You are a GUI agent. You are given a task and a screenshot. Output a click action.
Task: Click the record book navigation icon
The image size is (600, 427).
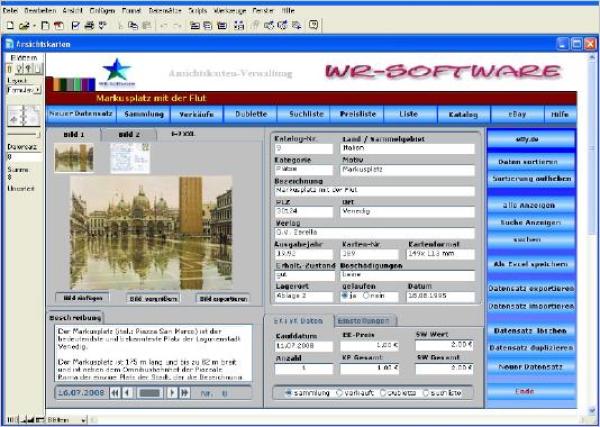pos(22,116)
